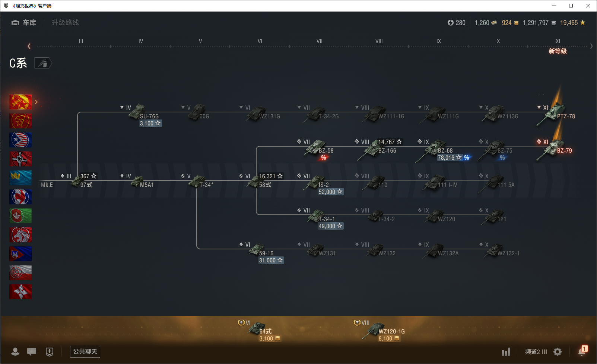Image resolution: width=597 pixels, height=364 pixels.
Task: Open the notification bell with badge
Action: [x=582, y=351]
